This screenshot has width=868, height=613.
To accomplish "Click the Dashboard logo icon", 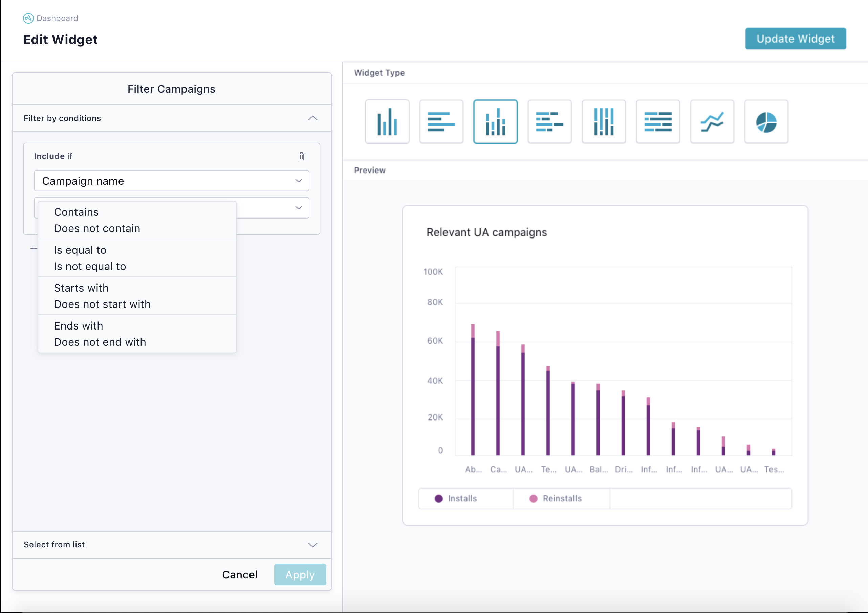I will coord(28,18).
